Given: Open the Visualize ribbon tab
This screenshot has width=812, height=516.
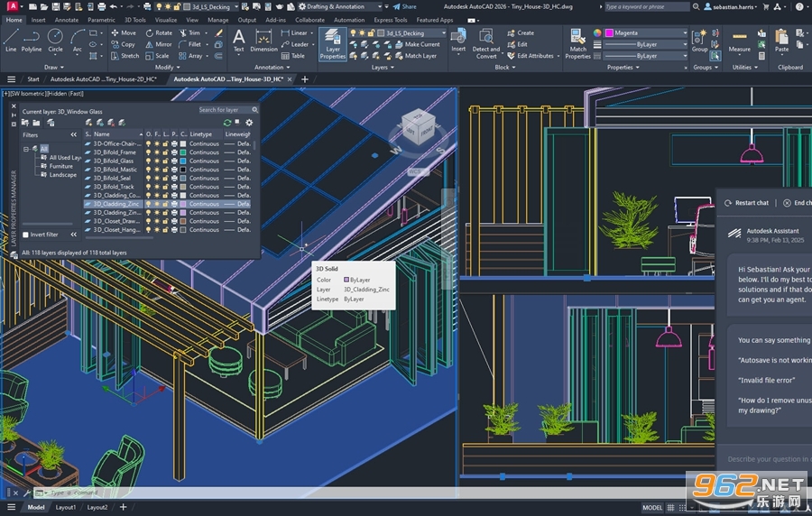Looking at the screenshot, I should [166, 20].
